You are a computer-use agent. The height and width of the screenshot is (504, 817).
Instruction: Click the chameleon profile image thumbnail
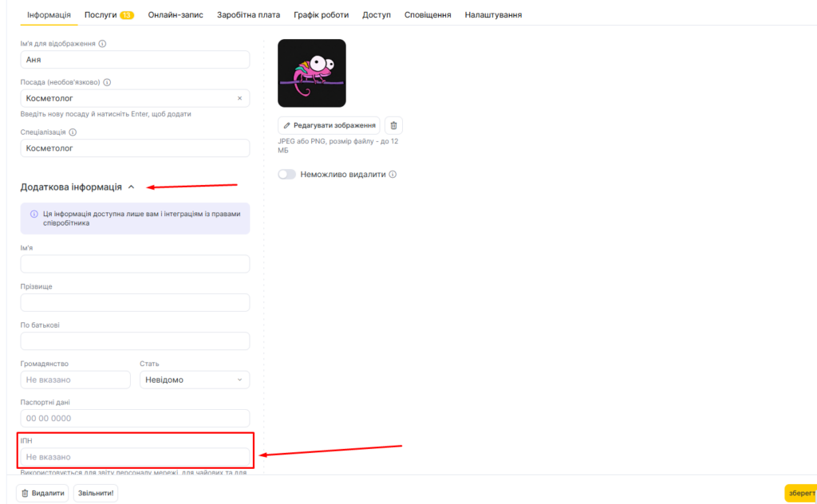(311, 73)
